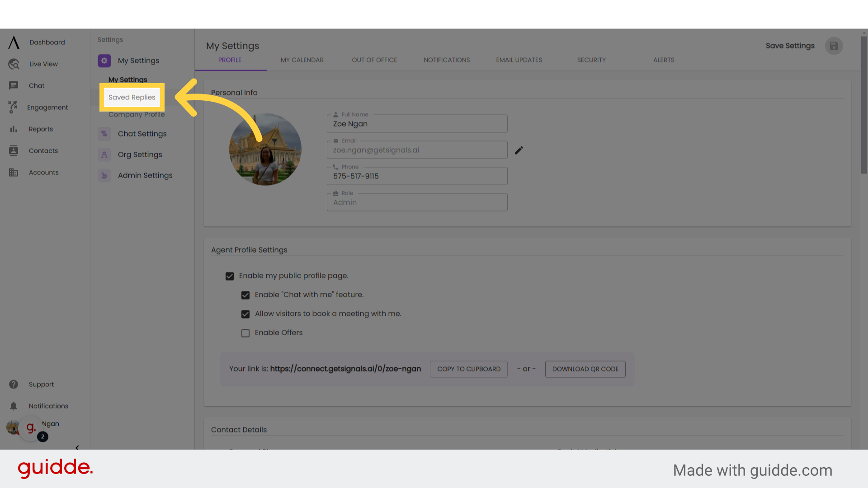Open Saved Replies settings page
This screenshot has width=868, height=488.
132,97
